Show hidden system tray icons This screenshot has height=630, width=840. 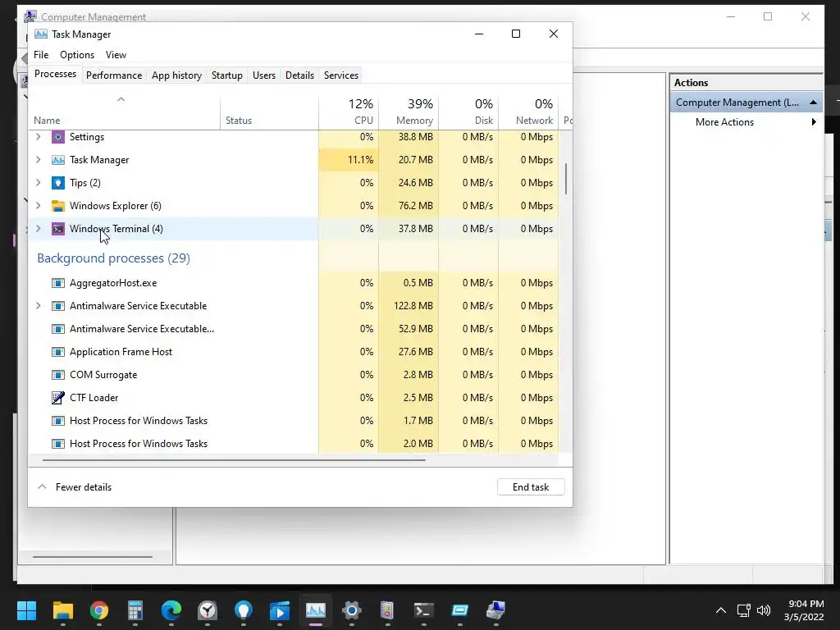point(721,610)
